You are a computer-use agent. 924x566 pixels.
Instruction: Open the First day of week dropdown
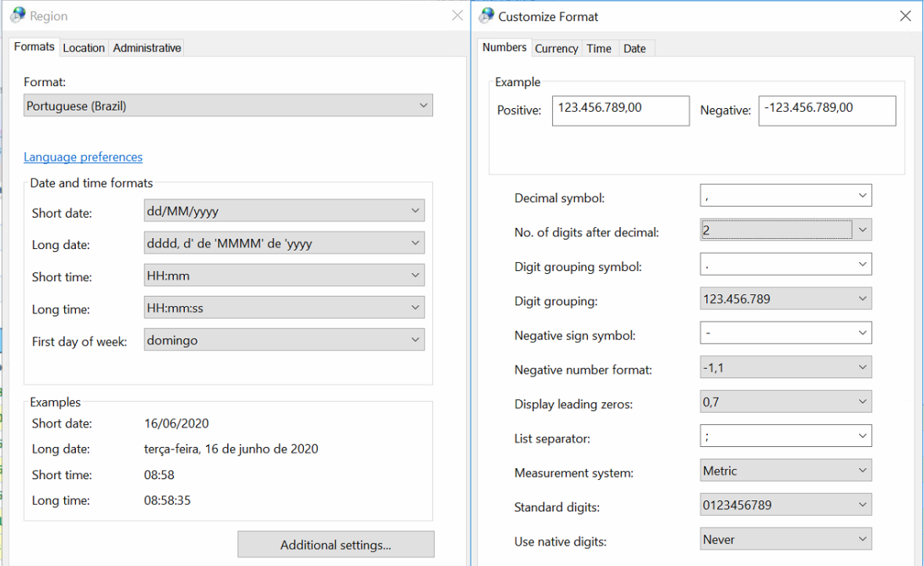tap(284, 341)
